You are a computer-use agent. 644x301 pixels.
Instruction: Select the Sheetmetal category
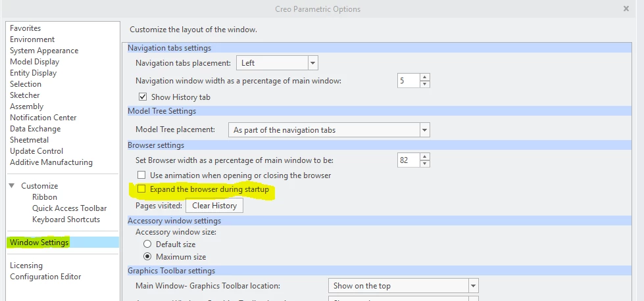[x=29, y=140]
